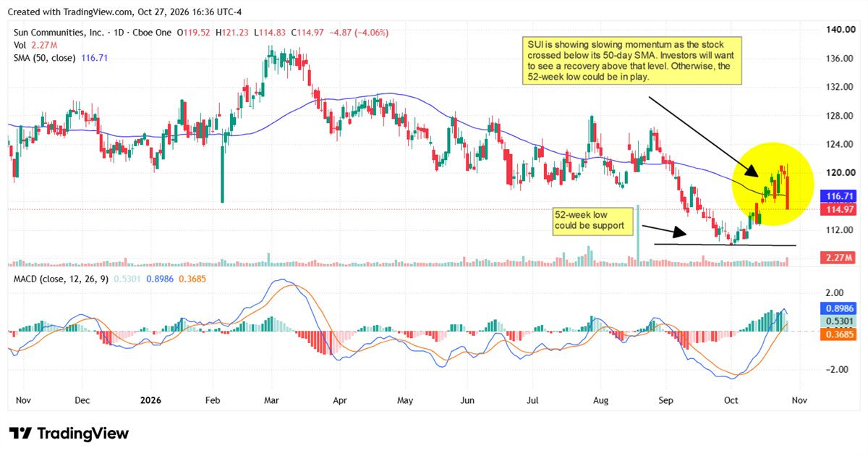This screenshot has height=456, width=868.
Task: Click the orange 0.3685 signal value label
Action: (x=838, y=334)
